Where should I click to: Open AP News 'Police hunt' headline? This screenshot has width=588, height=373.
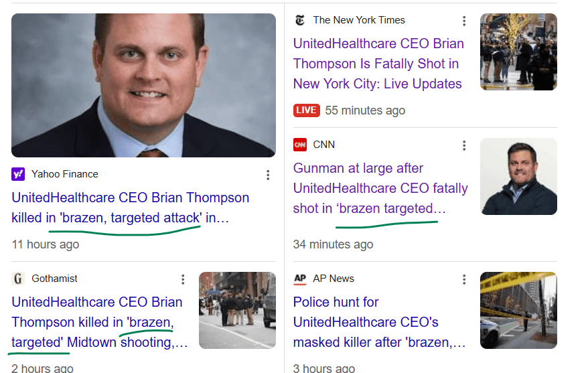(x=379, y=322)
